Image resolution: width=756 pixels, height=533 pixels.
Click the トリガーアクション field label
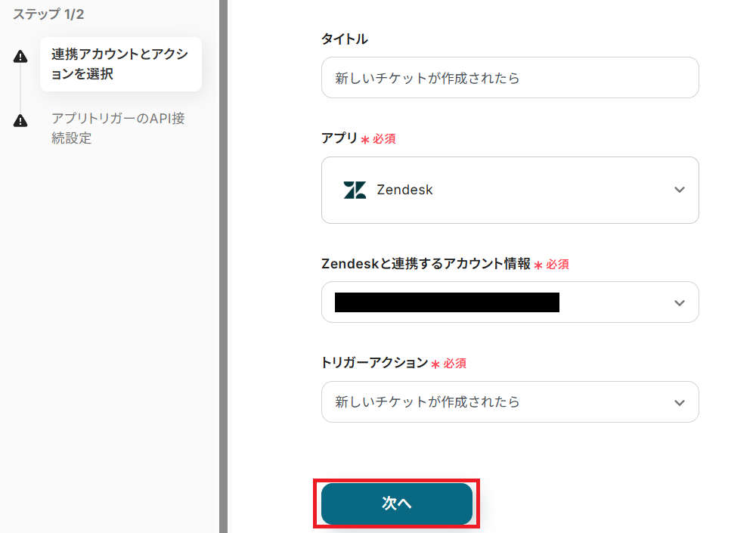coord(374,363)
